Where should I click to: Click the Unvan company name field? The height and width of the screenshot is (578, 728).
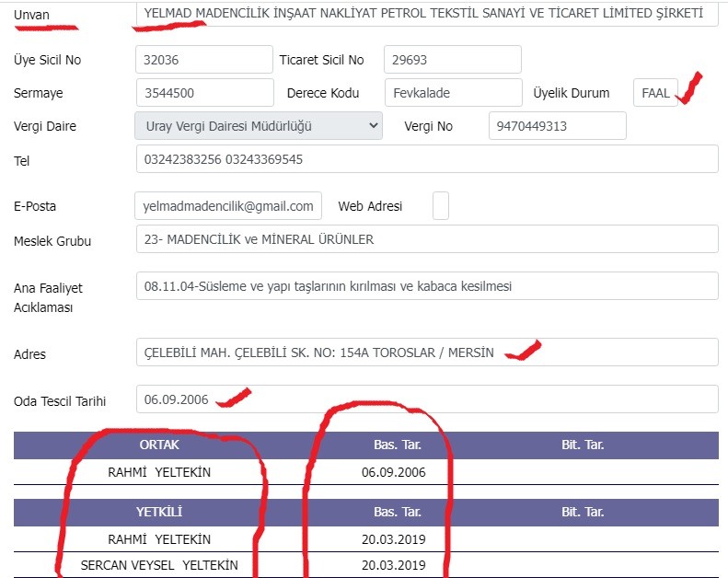427,13
